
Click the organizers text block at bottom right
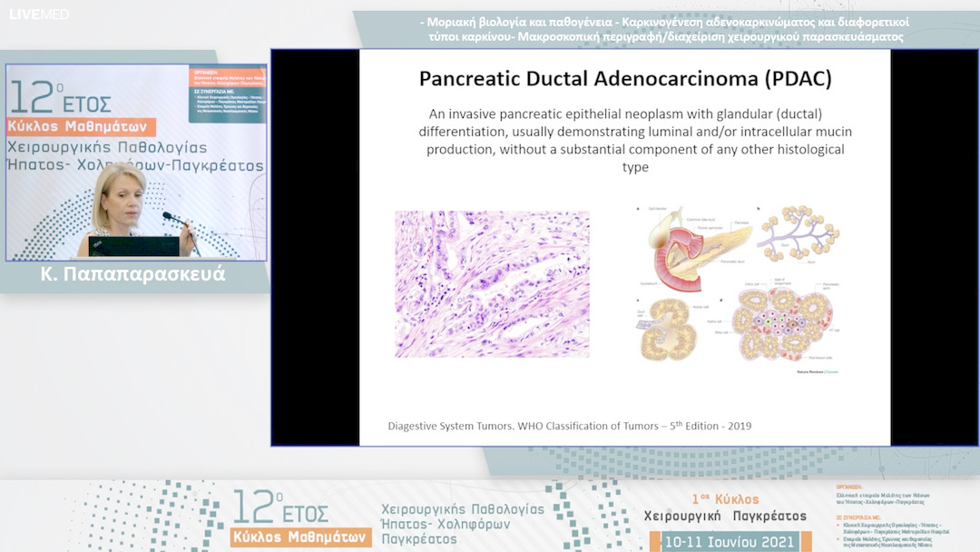[x=905, y=515]
